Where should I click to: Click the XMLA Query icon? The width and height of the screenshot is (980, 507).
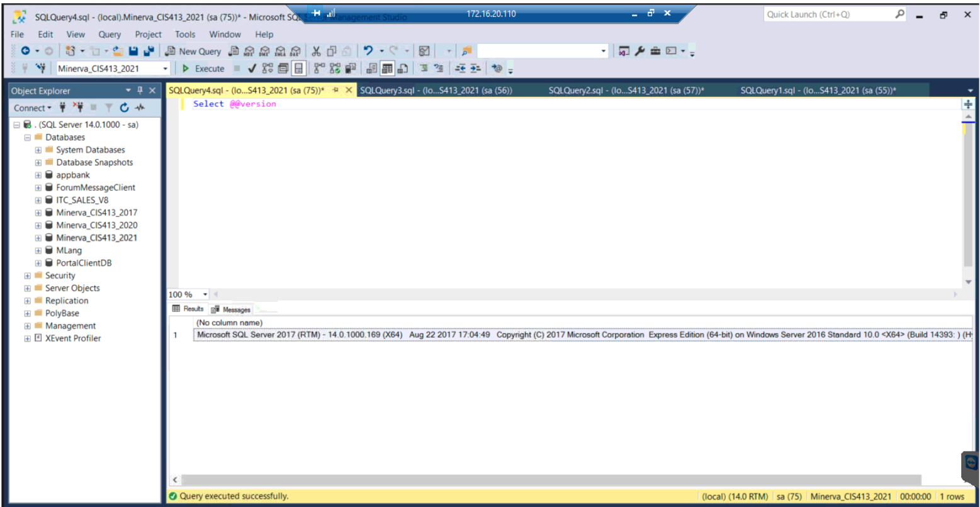point(280,52)
